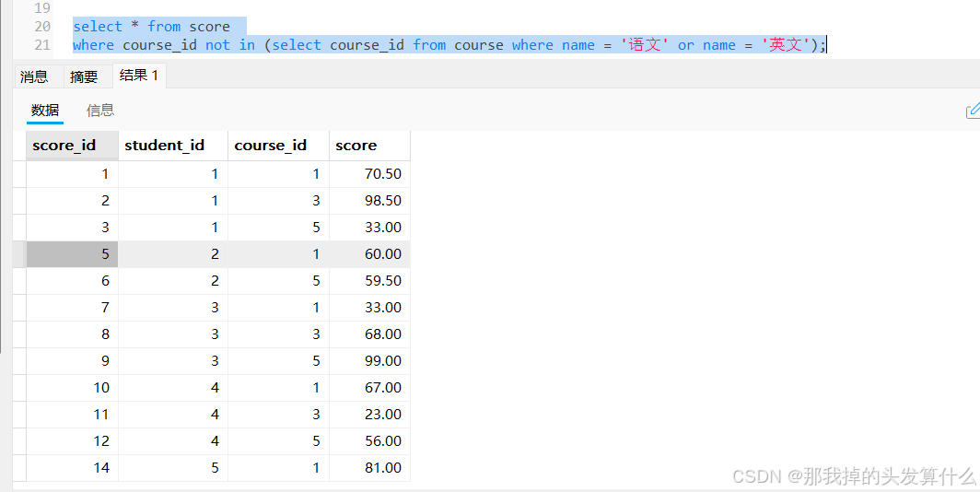Select score cell 23.00

click(x=369, y=415)
